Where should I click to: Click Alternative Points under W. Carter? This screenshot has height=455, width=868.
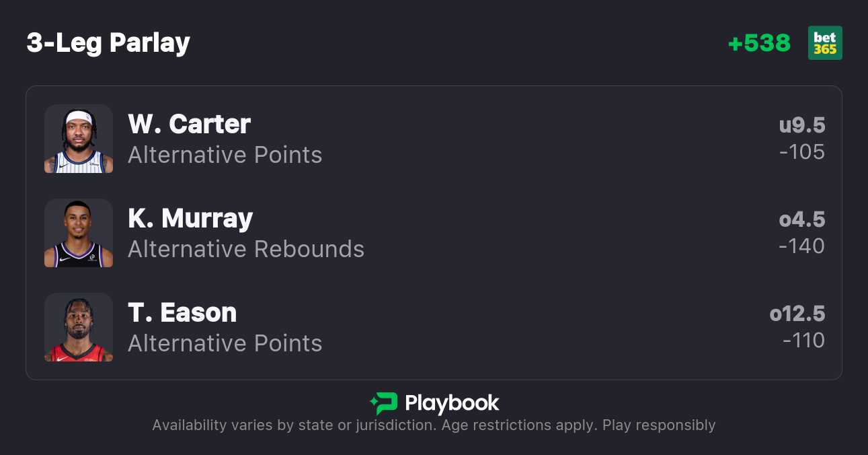click(225, 155)
